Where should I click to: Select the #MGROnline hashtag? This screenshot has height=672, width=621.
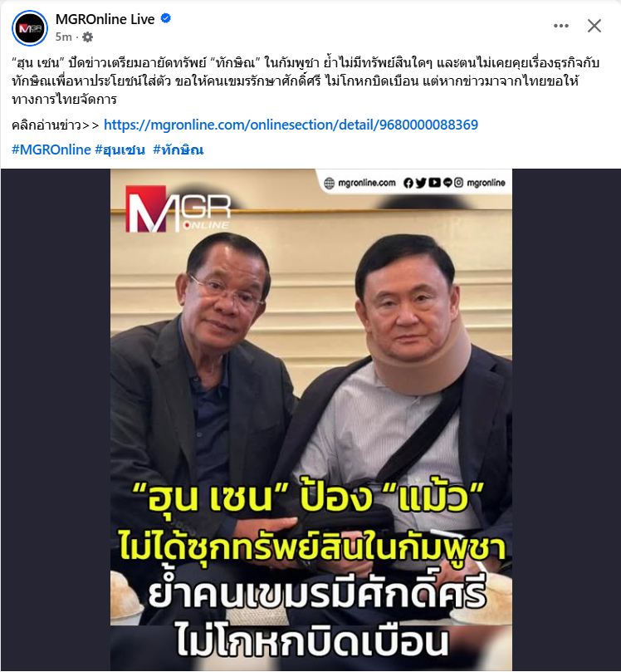click(x=51, y=150)
